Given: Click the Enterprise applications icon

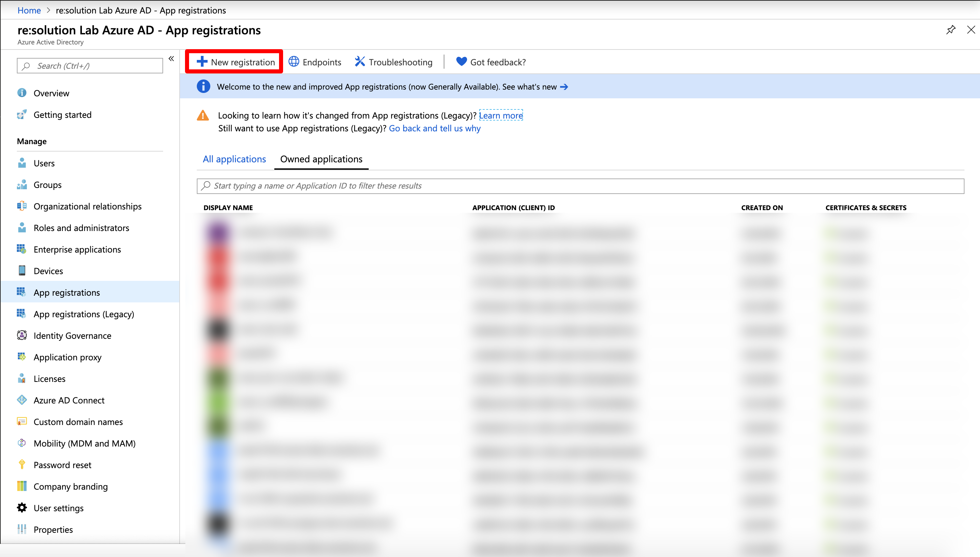Looking at the screenshot, I should pyautogui.click(x=22, y=249).
